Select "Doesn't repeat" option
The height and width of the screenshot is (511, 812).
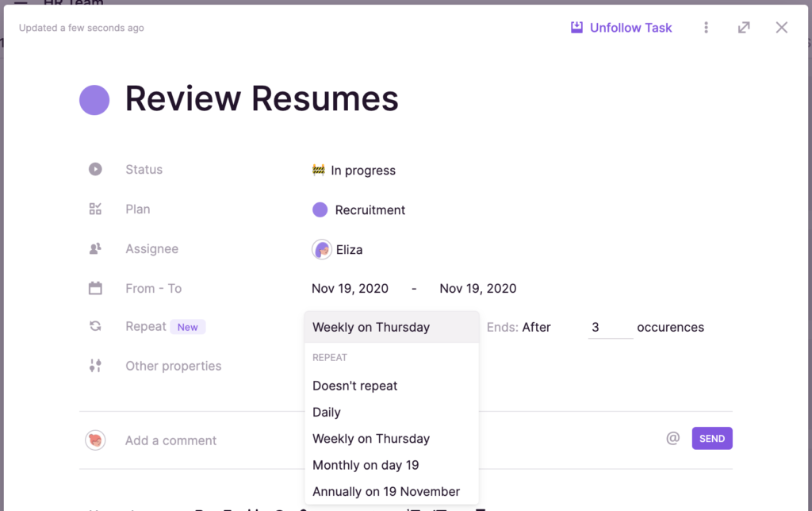click(354, 386)
